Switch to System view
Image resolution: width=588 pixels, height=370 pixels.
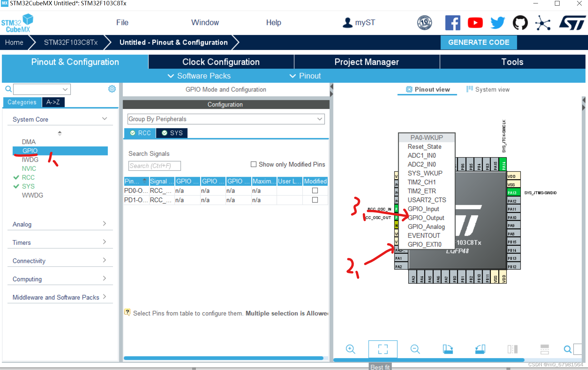[488, 89]
